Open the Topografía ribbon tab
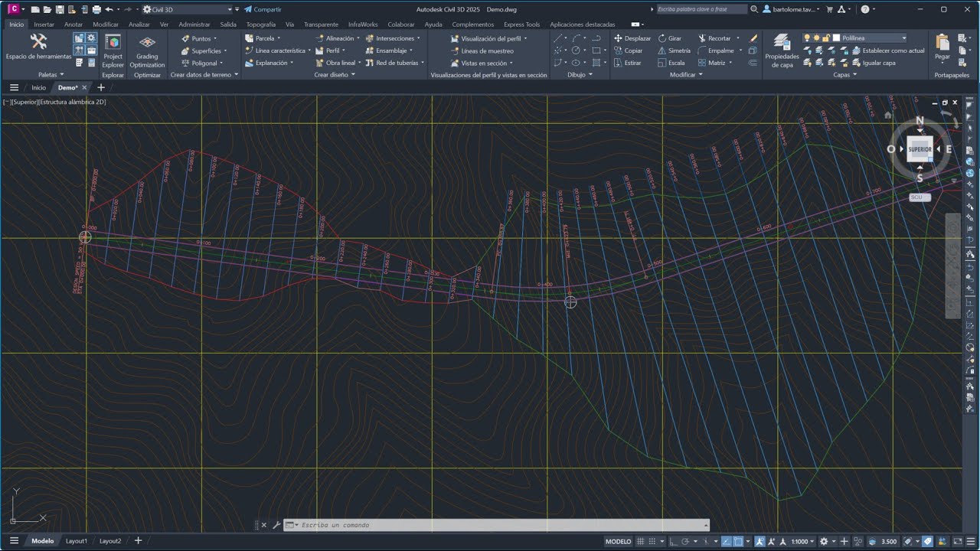Viewport: 980px width, 551px height. point(261,24)
